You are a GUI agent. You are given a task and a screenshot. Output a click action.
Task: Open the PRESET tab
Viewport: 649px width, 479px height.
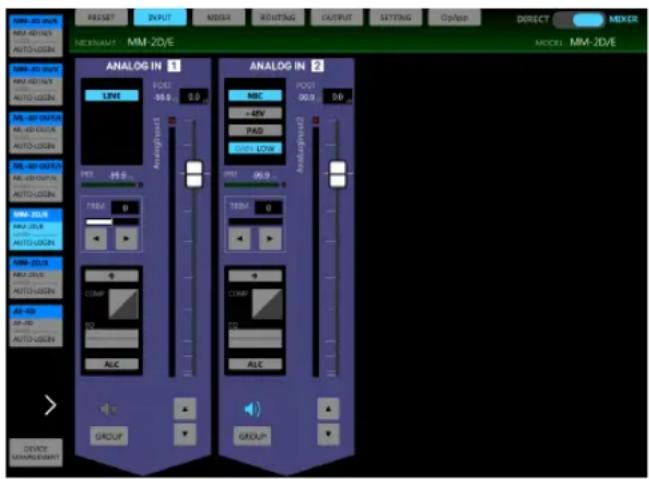101,17
